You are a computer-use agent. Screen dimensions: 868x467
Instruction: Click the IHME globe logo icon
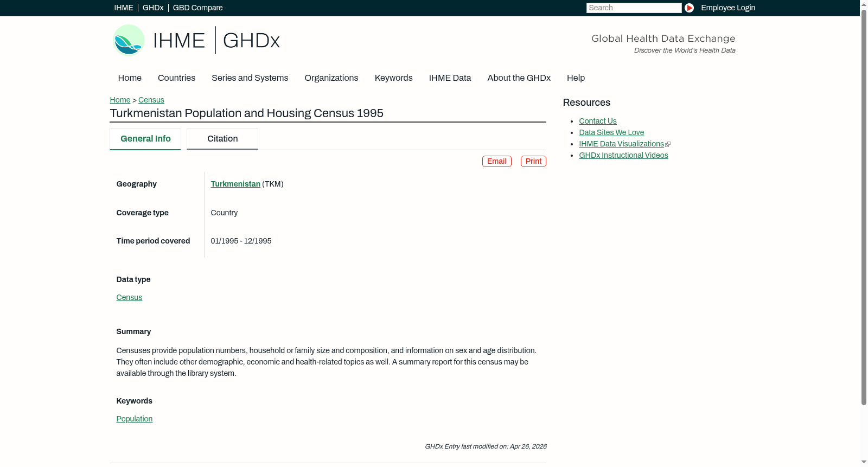[x=129, y=40]
